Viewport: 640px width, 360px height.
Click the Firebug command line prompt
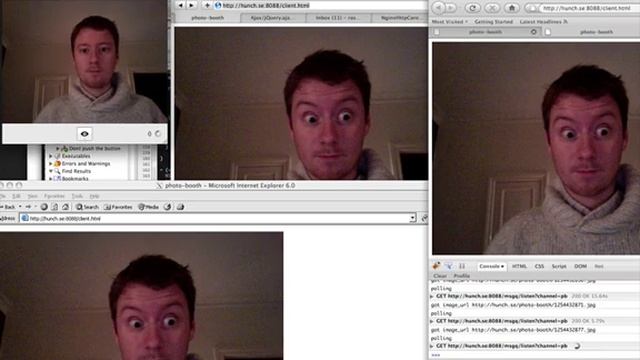tap(535, 355)
